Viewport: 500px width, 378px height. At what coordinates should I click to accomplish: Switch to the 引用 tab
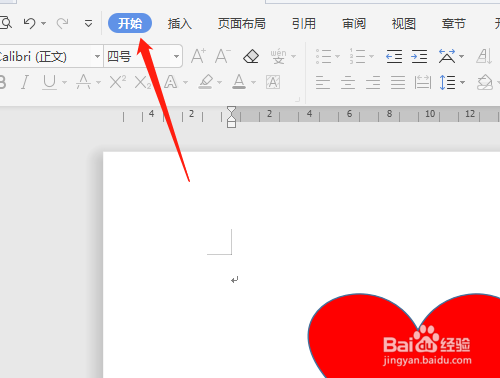tap(304, 24)
